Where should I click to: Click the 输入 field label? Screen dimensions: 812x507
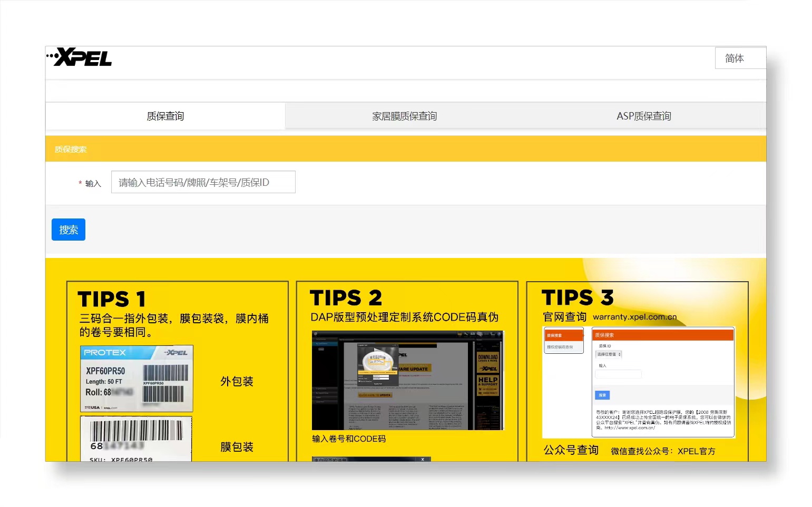[93, 183]
